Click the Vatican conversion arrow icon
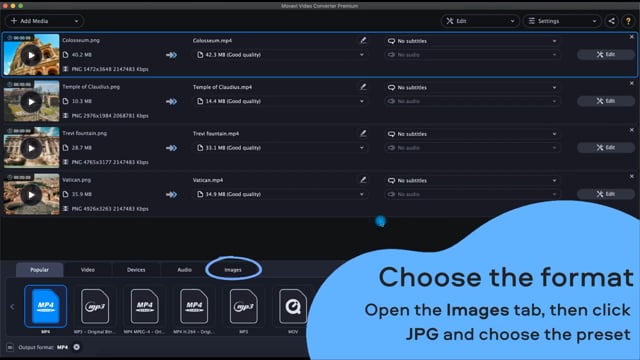Image resolution: width=640 pixels, height=360 pixels. (171, 194)
